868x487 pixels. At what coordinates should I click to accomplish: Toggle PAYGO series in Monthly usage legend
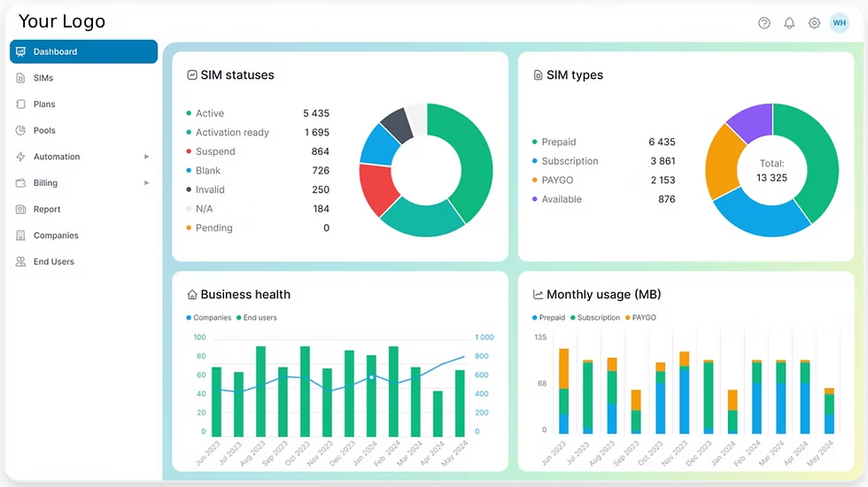tap(640, 318)
